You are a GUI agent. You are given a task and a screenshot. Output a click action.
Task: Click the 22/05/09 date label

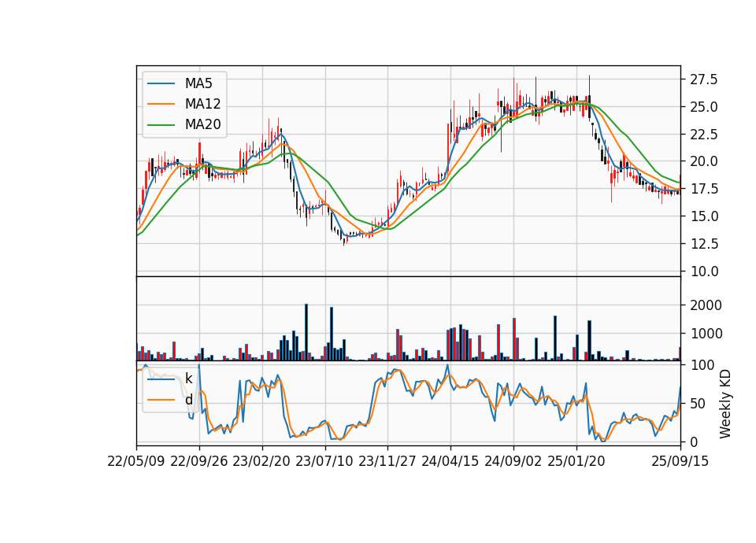click(x=136, y=462)
